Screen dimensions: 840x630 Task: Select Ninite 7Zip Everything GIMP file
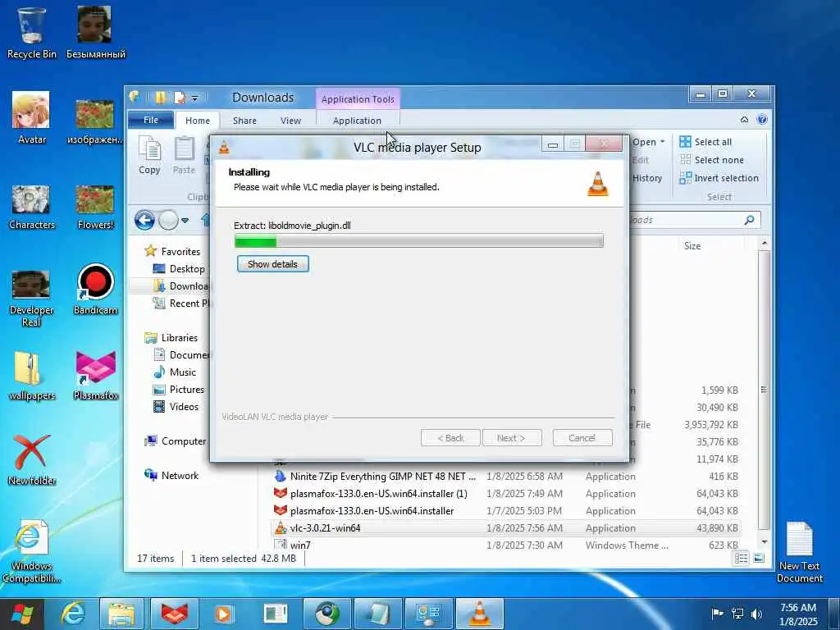[506, 477]
